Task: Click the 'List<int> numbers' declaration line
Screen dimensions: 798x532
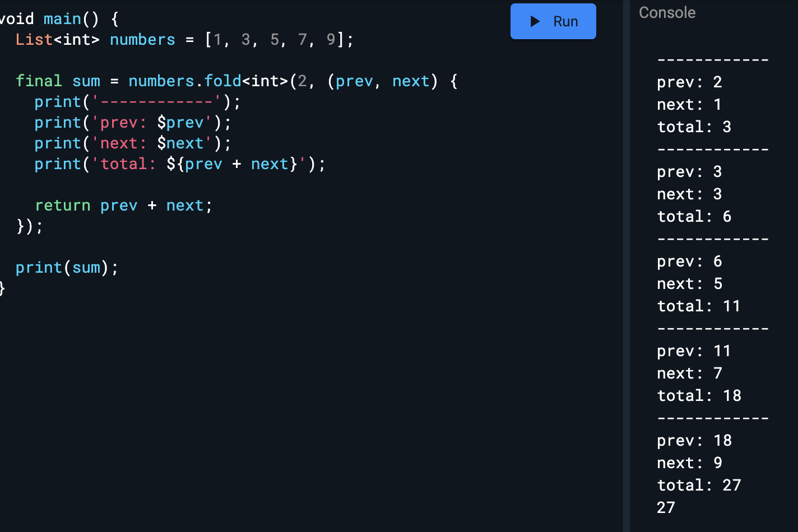Action: tap(184, 40)
